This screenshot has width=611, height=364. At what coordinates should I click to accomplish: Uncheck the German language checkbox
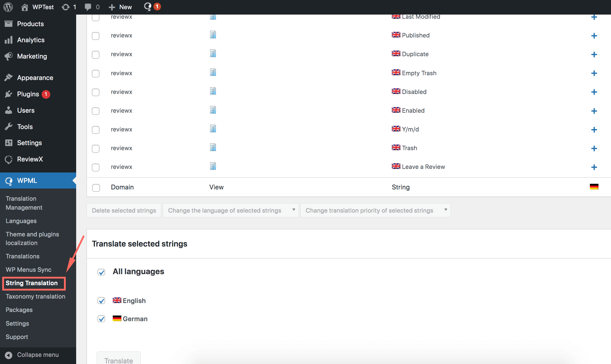click(x=101, y=319)
